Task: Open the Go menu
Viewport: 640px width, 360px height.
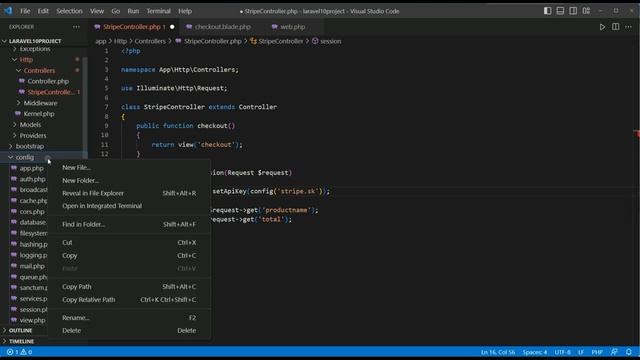Action: tap(116, 11)
